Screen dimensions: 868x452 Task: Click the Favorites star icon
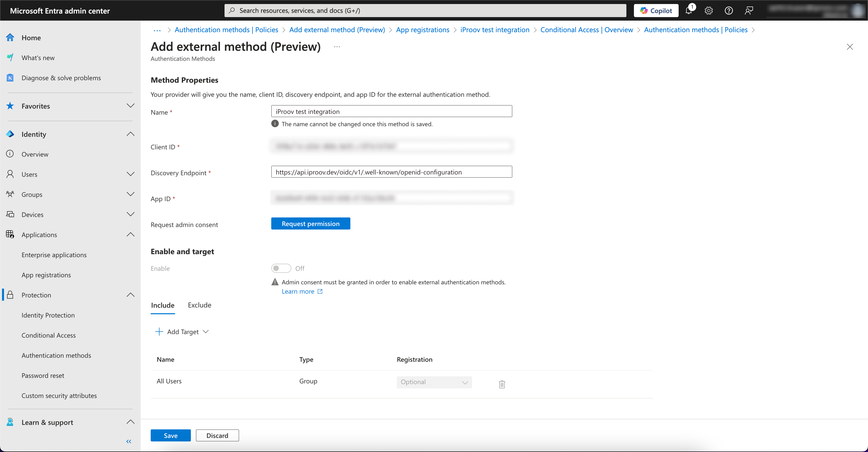point(10,106)
